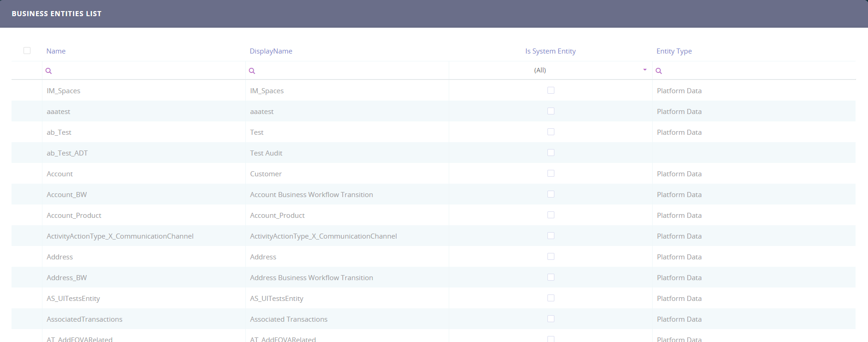Open the Is System Entity (All) dropdown
This screenshot has width=868, height=342.
click(540, 70)
